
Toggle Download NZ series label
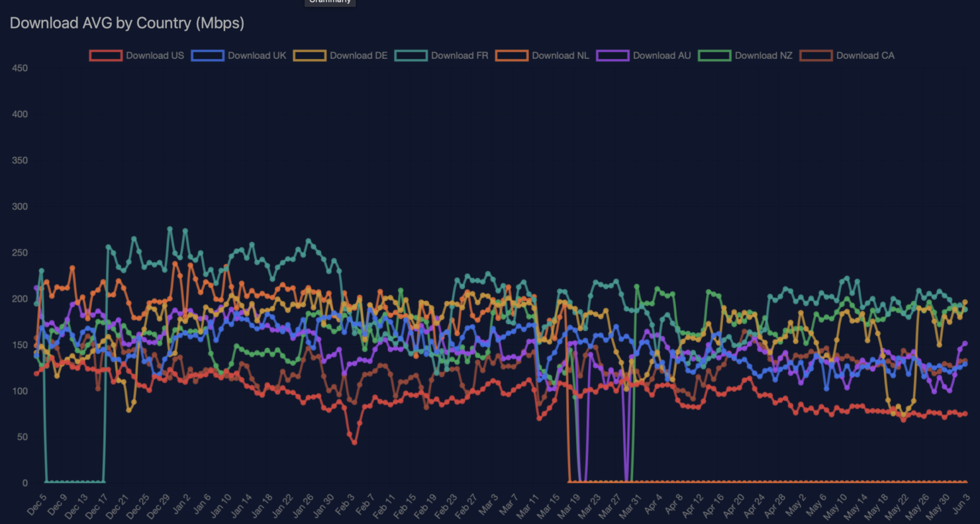click(763, 56)
